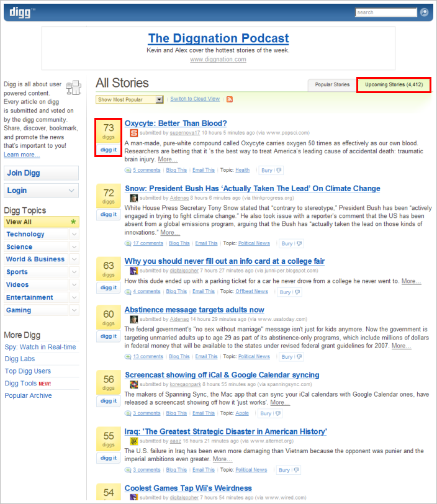Viewport: 437px width, 504px height.
Task: Open Popular Archive link
Action: pyautogui.click(x=28, y=395)
